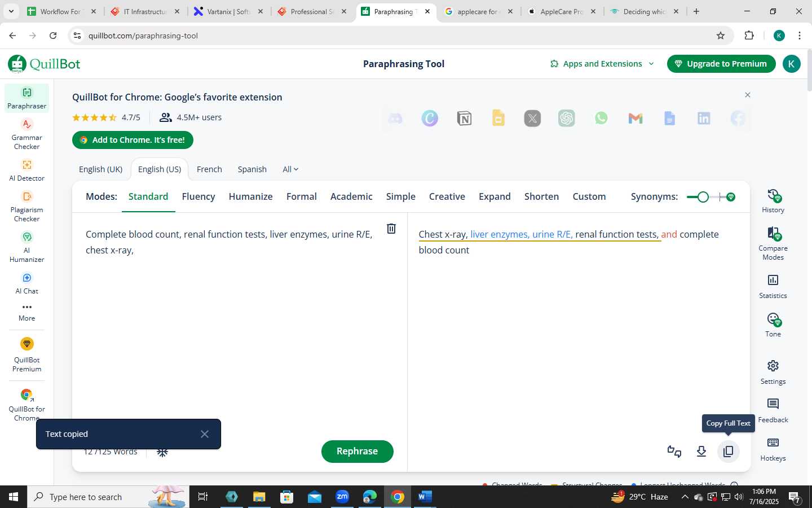Bookmark this page with star icon

pyautogui.click(x=720, y=36)
